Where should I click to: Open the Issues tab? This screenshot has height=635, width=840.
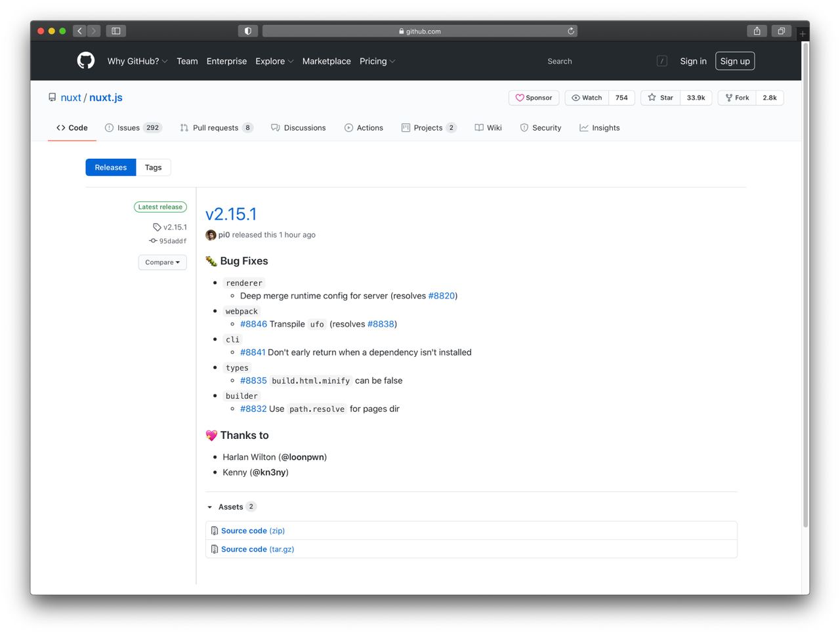(x=133, y=128)
